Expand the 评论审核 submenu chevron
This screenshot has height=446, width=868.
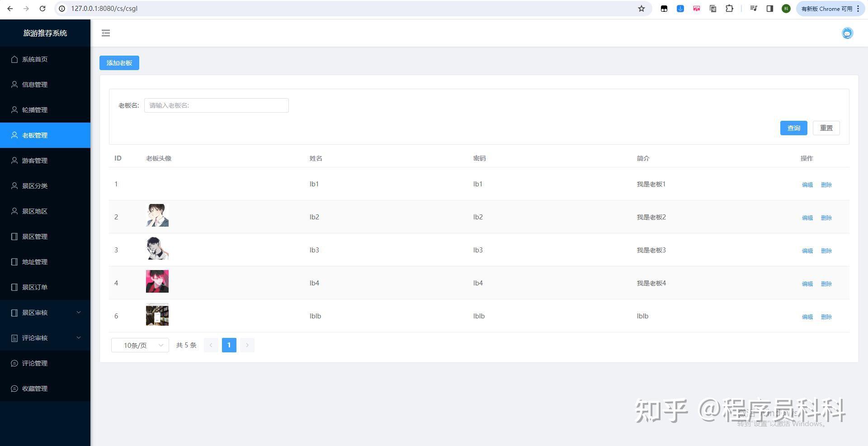[x=79, y=338]
